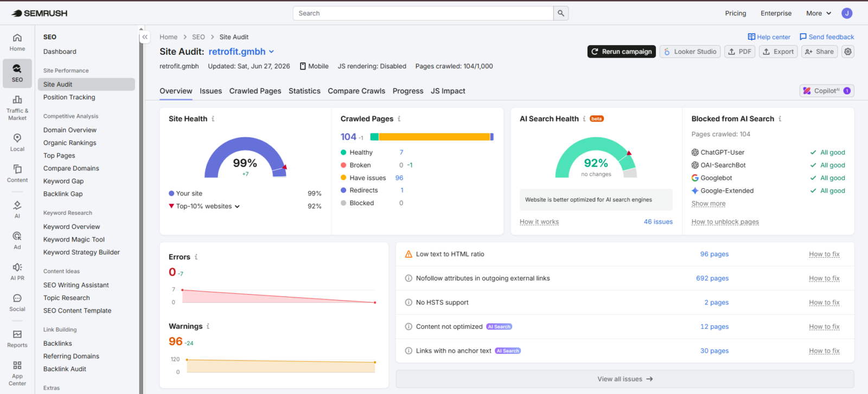The width and height of the screenshot is (868, 394).
Task: Click the Share button
Action: tap(820, 52)
